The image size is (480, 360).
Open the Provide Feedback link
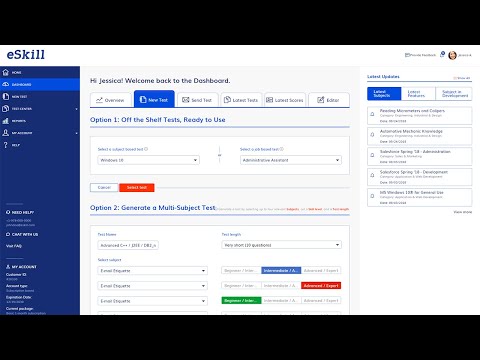(420, 55)
